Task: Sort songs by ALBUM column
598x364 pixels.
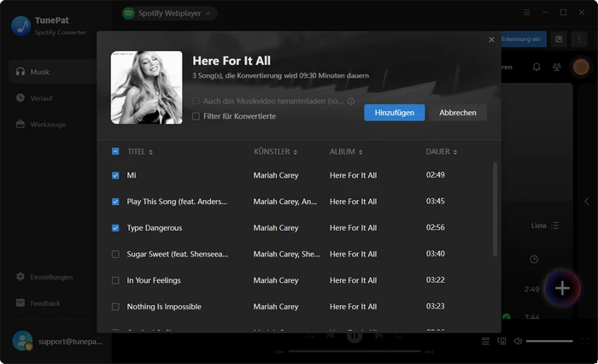Action: click(346, 152)
